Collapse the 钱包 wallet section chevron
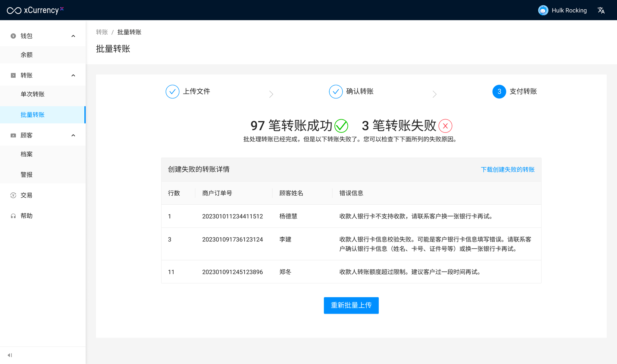This screenshot has height=364, width=617. point(73,36)
